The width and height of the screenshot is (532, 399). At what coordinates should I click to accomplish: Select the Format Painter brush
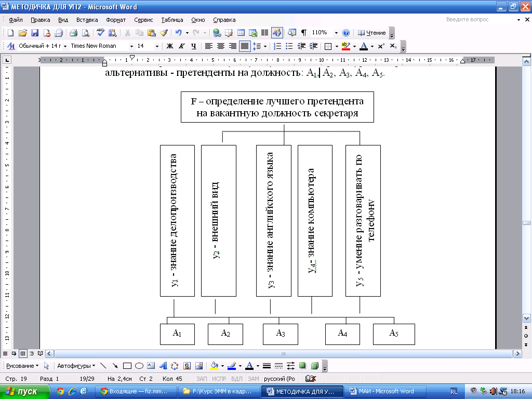point(164,33)
